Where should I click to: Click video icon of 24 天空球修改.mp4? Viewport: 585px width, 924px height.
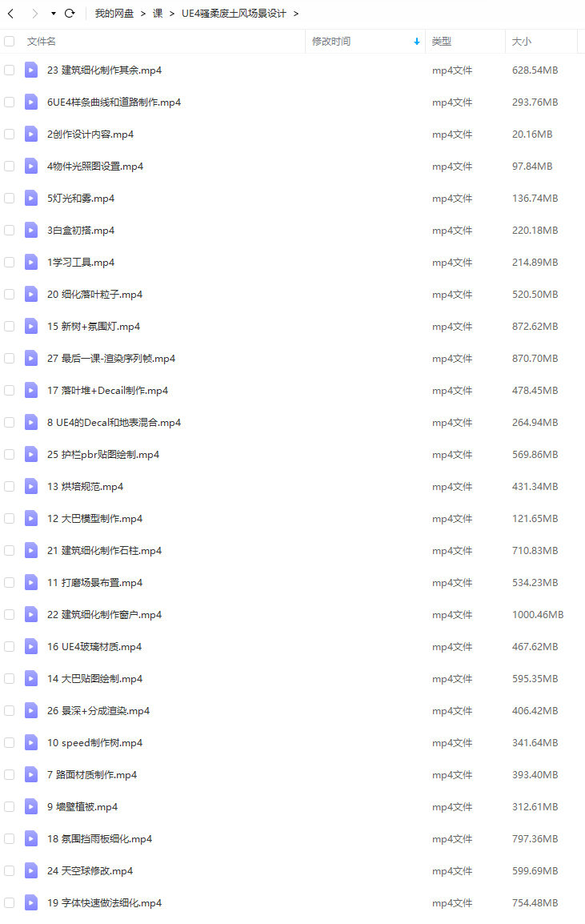(31, 870)
